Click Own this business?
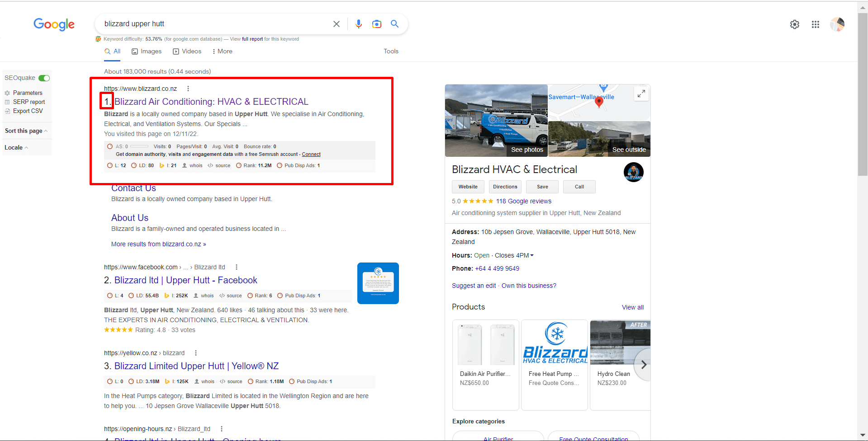The width and height of the screenshot is (868, 441). 529,286
